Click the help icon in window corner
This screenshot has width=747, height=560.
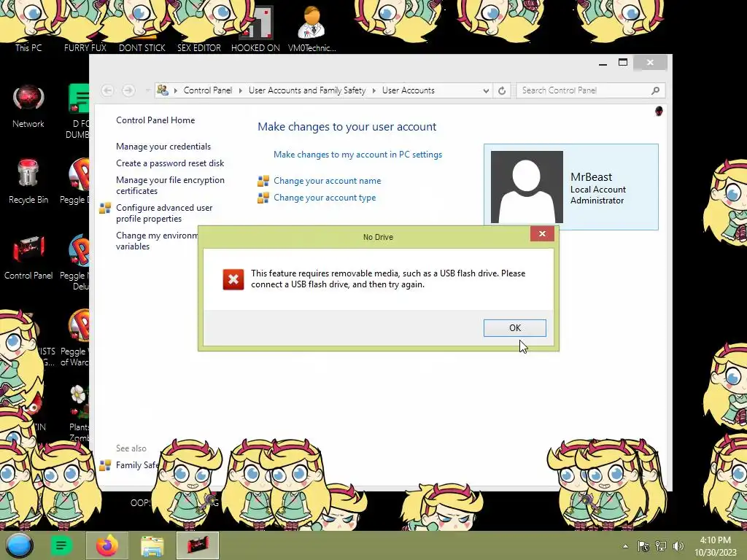click(x=659, y=111)
